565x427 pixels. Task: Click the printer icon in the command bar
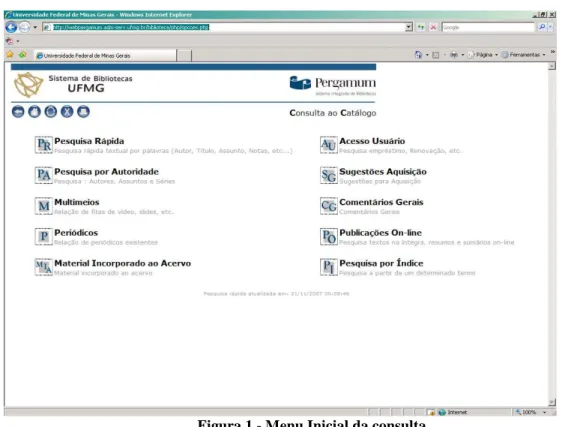(x=454, y=55)
